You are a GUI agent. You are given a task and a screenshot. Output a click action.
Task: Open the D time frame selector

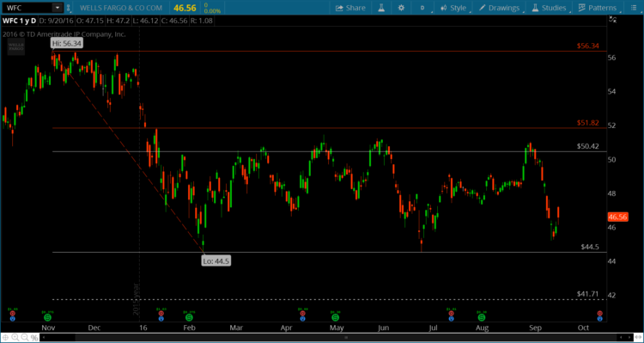(423, 8)
